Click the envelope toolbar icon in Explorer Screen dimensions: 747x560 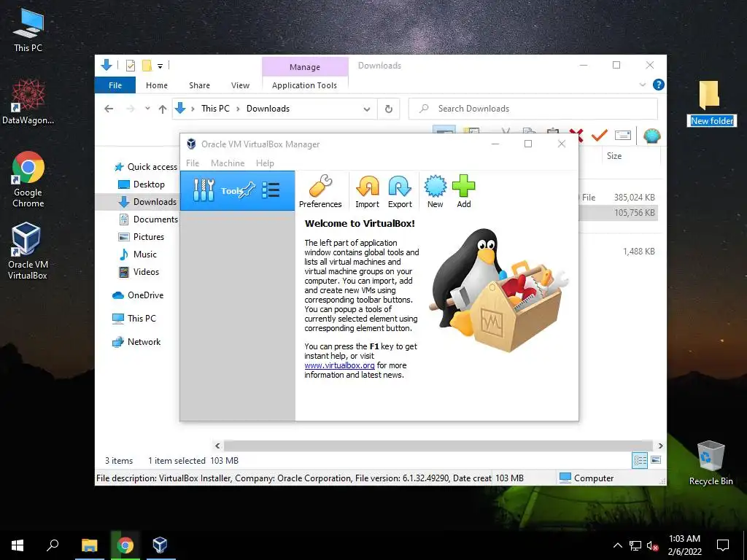pyautogui.click(x=623, y=136)
